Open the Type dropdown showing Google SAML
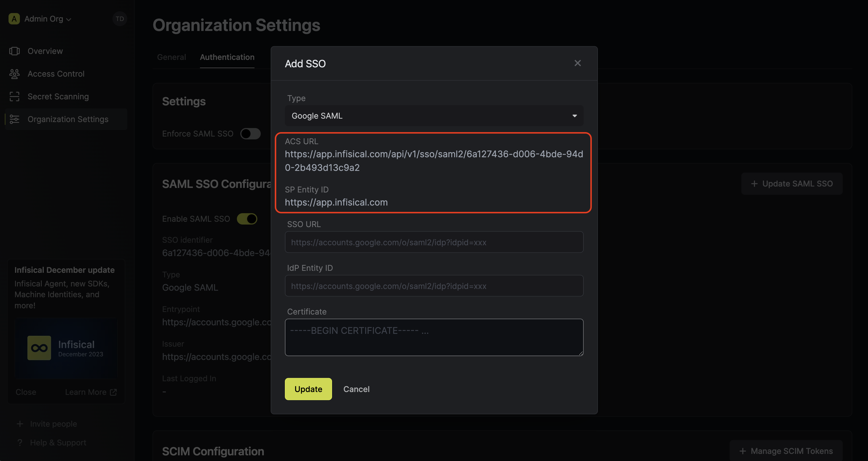868x461 pixels. pyautogui.click(x=434, y=116)
